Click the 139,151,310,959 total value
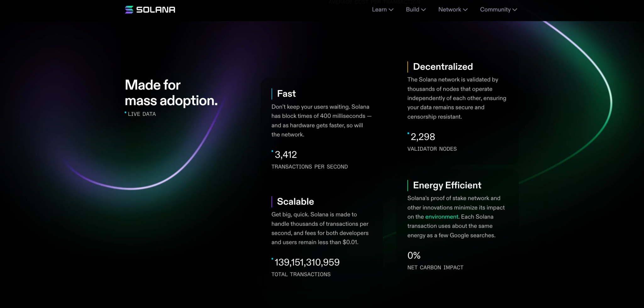The height and width of the screenshot is (308, 644). pyautogui.click(x=307, y=262)
